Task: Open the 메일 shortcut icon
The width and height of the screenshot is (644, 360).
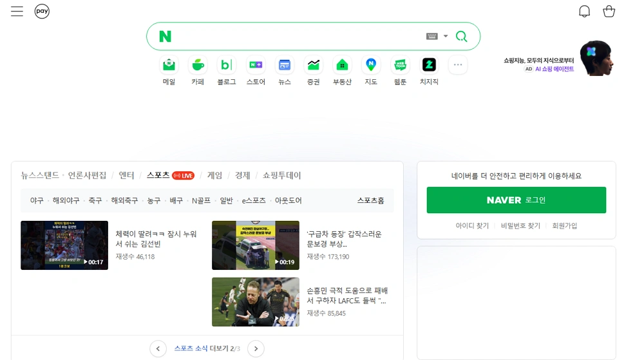Action: (x=169, y=65)
